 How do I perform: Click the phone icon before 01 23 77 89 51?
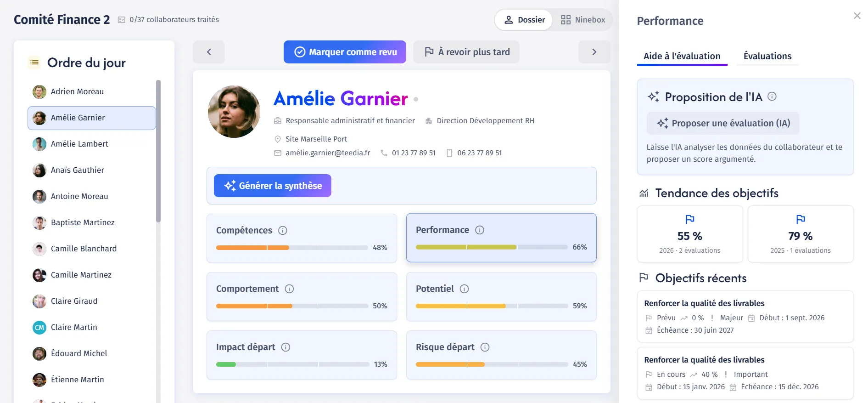(x=384, y=153)
